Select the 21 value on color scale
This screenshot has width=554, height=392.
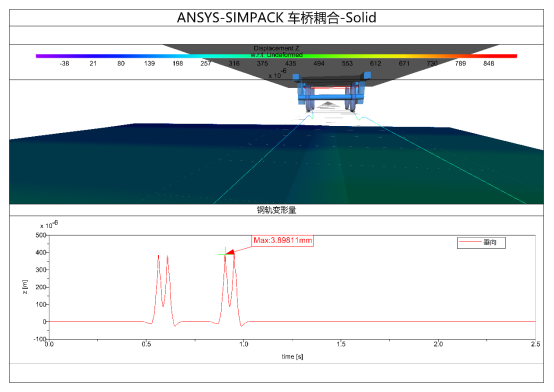tap(93, 64)
